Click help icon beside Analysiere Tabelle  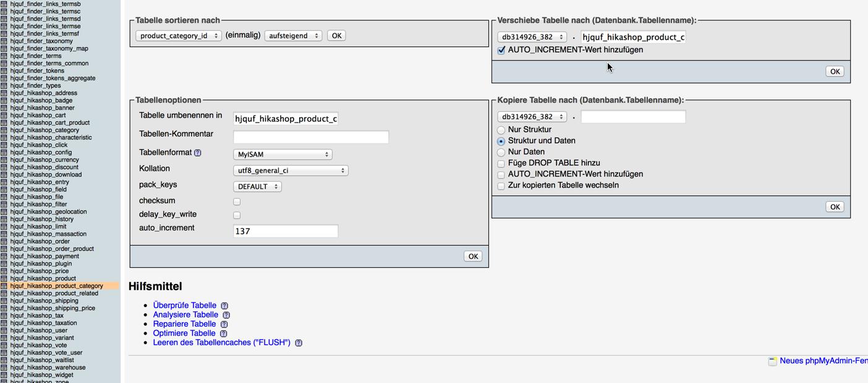226,315
